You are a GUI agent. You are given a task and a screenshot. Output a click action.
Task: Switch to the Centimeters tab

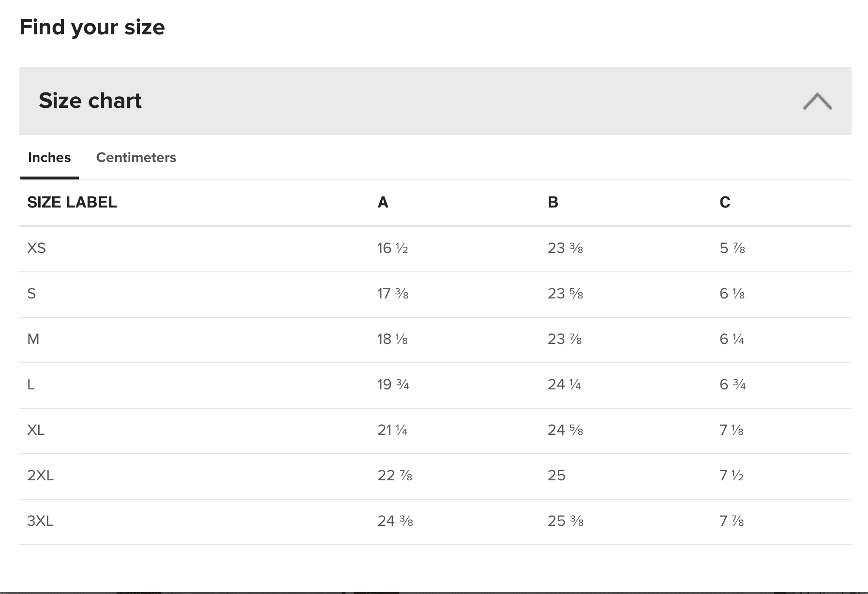(x=136, y=158)
